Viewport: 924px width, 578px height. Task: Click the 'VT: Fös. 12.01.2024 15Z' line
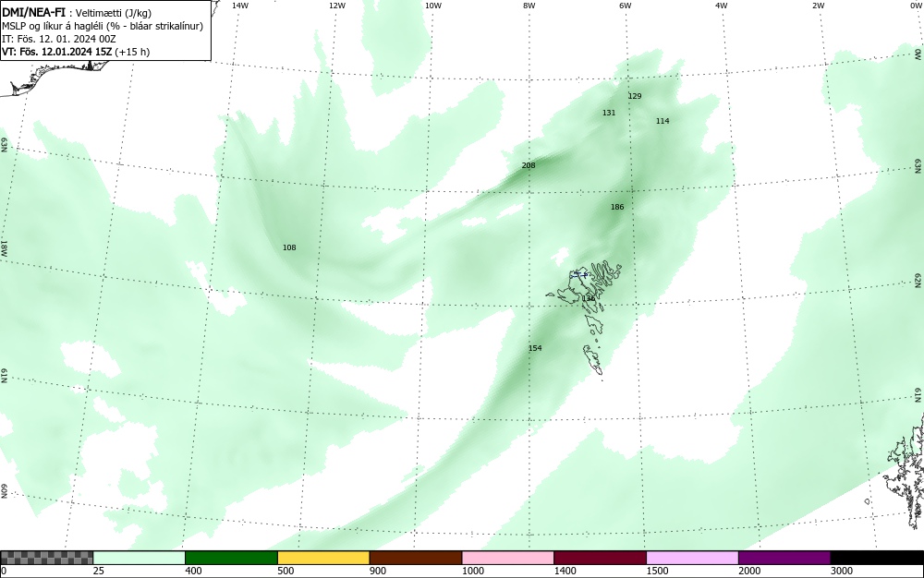click(x=76, y=52)
